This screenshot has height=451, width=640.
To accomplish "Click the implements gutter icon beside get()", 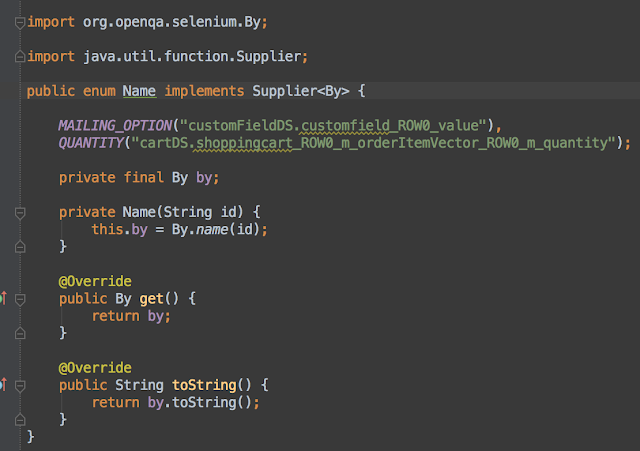I will [3, 298].
